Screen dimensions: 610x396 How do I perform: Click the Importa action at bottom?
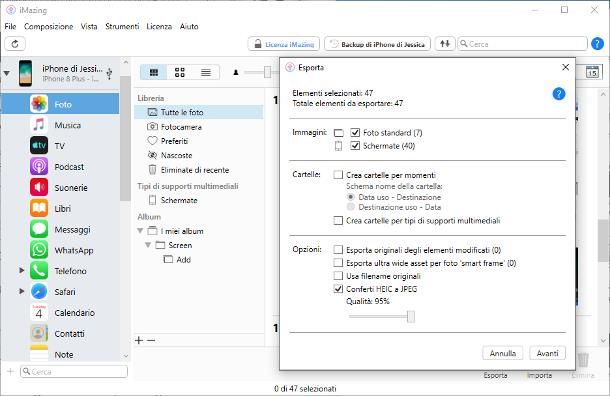tap(540, 375)
